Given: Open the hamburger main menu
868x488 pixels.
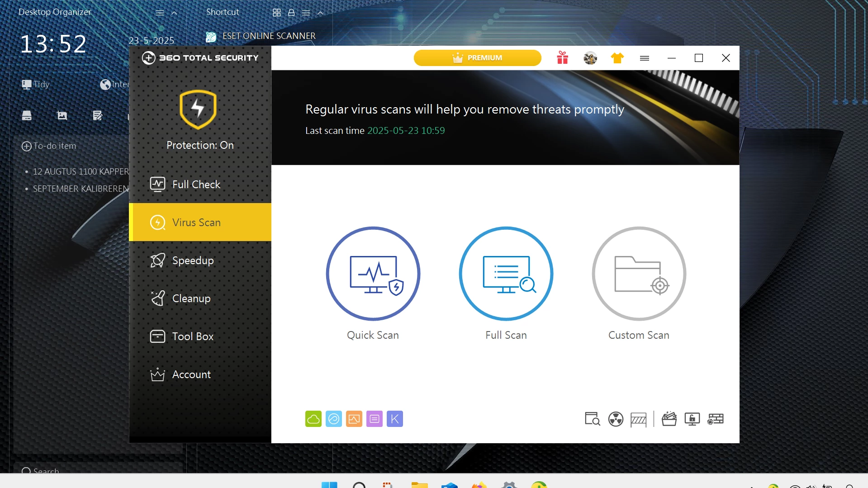Looking at the screenshot, I should click(x=645, y=58).
